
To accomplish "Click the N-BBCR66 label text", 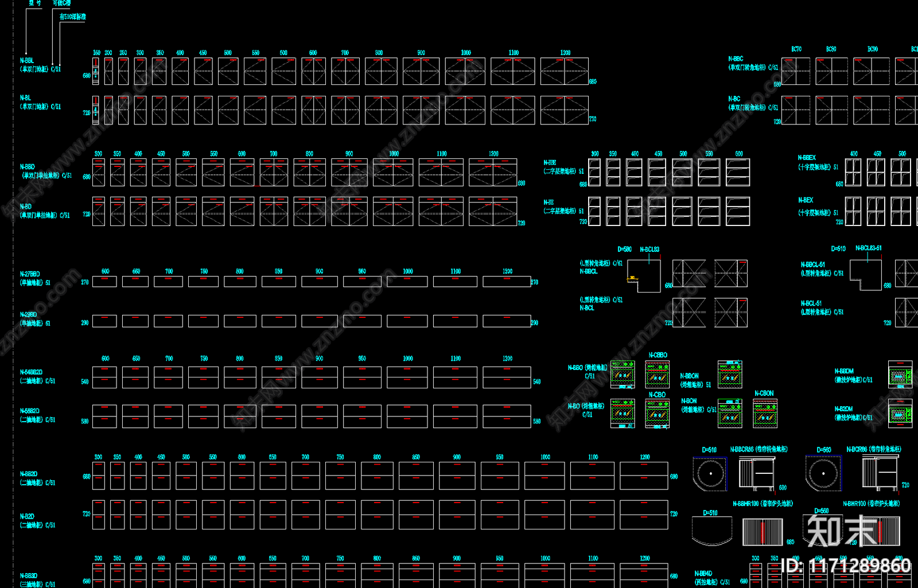I will point(742,450).
